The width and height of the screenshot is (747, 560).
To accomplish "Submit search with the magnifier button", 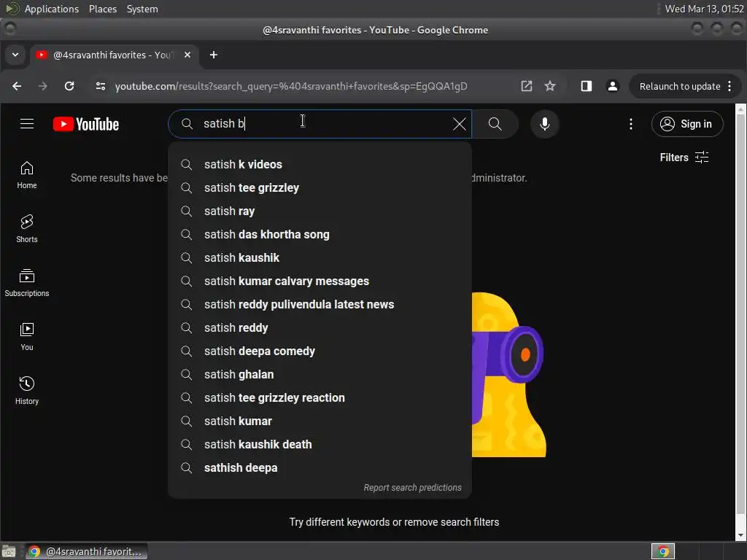I will 495,124.
